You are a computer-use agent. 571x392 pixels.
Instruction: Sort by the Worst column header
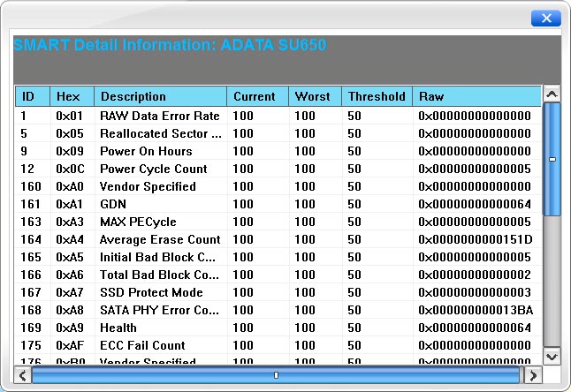(316, 96)
